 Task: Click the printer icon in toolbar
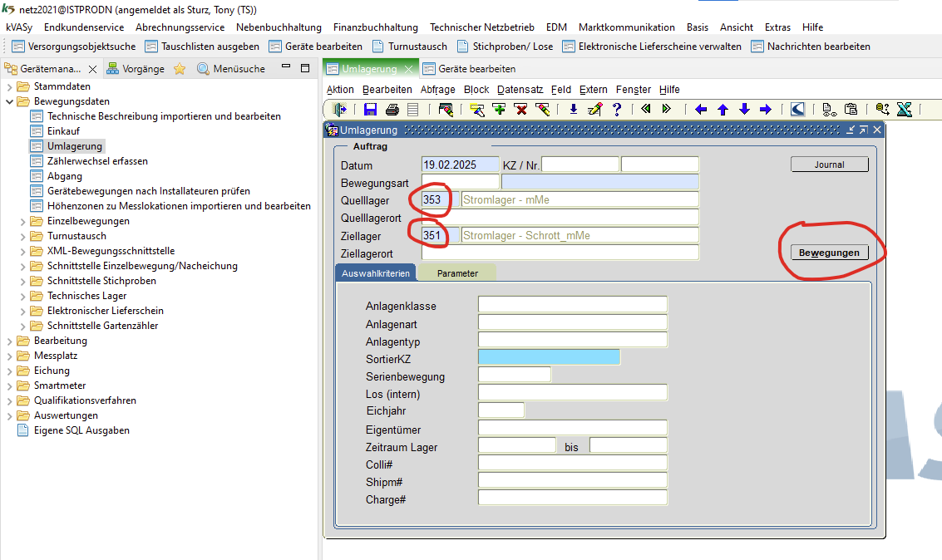coord(392,110)
